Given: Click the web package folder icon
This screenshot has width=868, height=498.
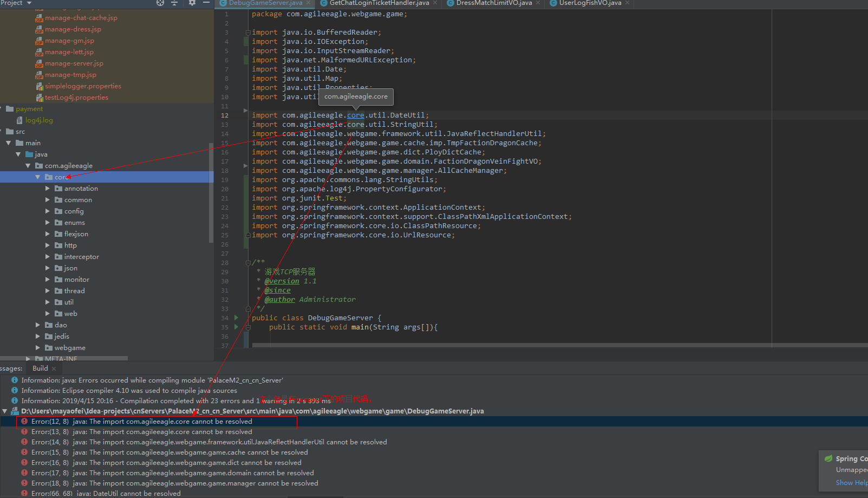Looking at the screenshot, I should pos(58,314).
